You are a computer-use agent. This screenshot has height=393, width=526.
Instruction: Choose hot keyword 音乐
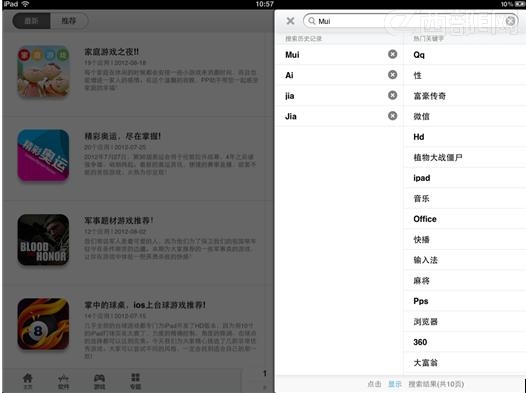point(421,199)
